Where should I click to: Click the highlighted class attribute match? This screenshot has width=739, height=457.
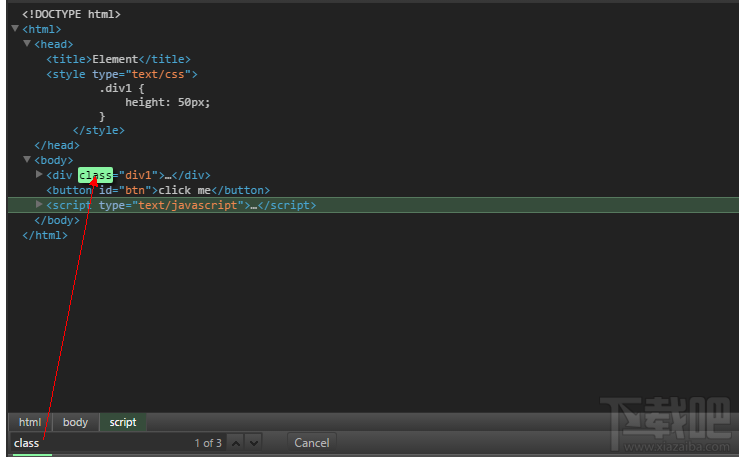(96, 175)
